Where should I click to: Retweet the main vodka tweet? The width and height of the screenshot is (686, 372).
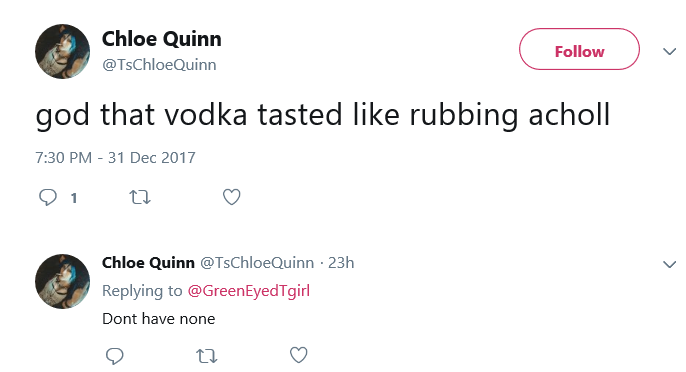[140, 197]
